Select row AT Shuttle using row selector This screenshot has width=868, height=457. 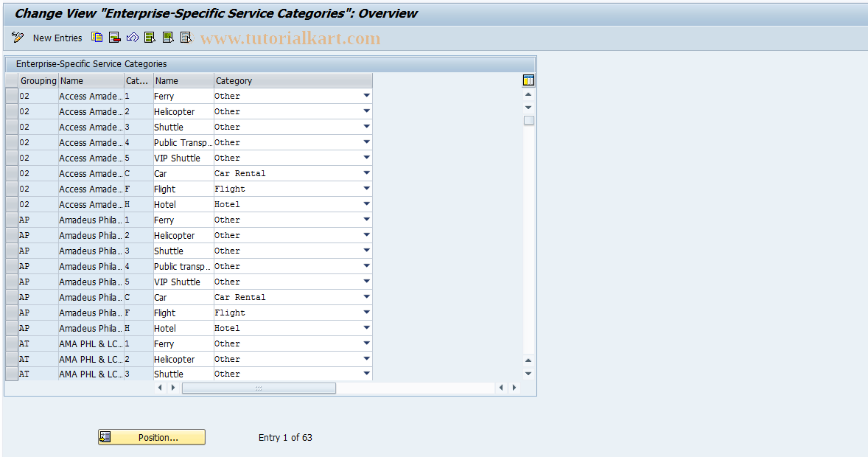tap(12, 374)
